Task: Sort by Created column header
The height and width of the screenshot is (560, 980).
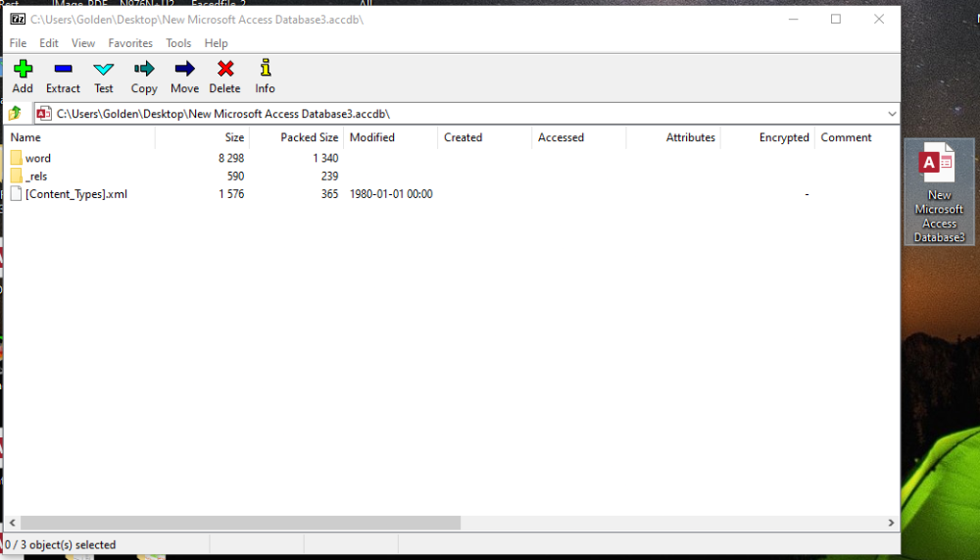Action: pos(485,137)
